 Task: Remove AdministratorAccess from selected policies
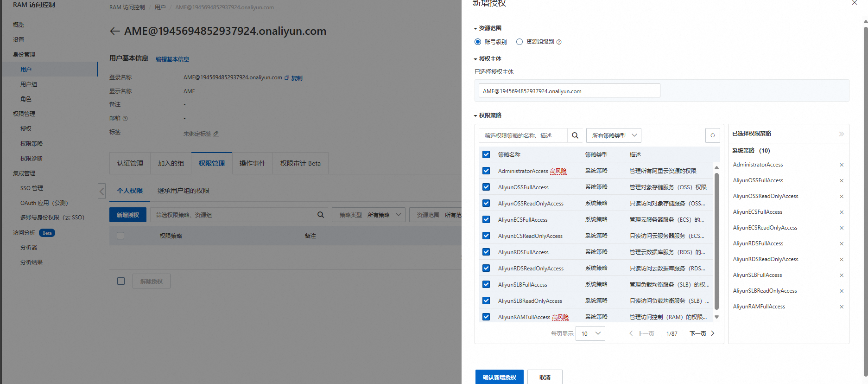(x=842, y=165)
